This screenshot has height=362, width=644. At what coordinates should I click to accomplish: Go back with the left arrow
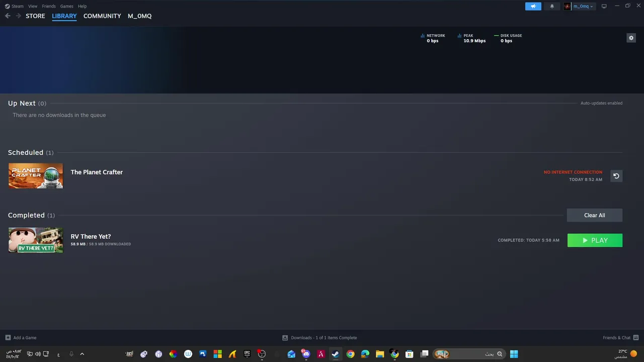pyautogui.click(x=8, y=16)
